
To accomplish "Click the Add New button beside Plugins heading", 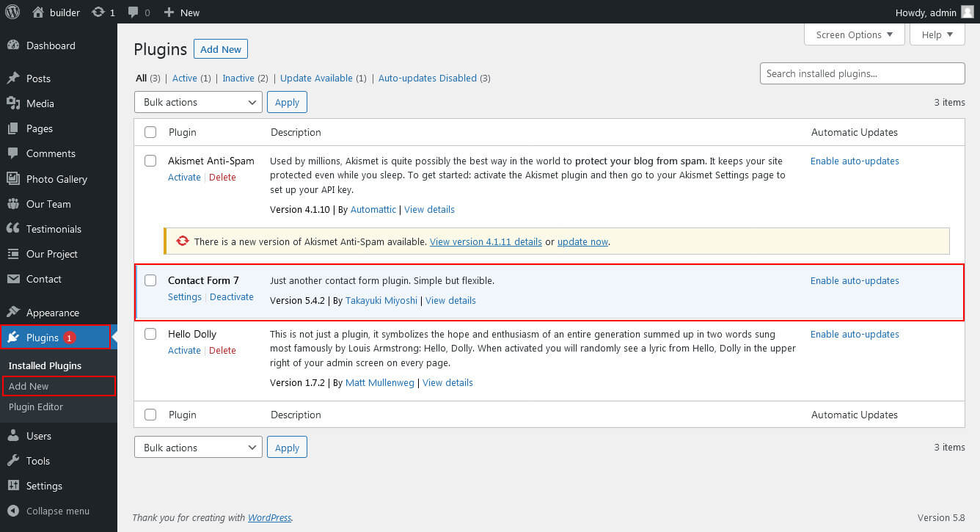I will coord(221,49).
